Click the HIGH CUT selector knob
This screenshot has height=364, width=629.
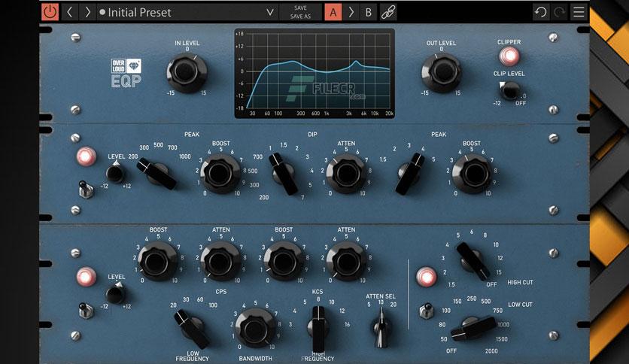pyautogui.click(x=473, y=260)
